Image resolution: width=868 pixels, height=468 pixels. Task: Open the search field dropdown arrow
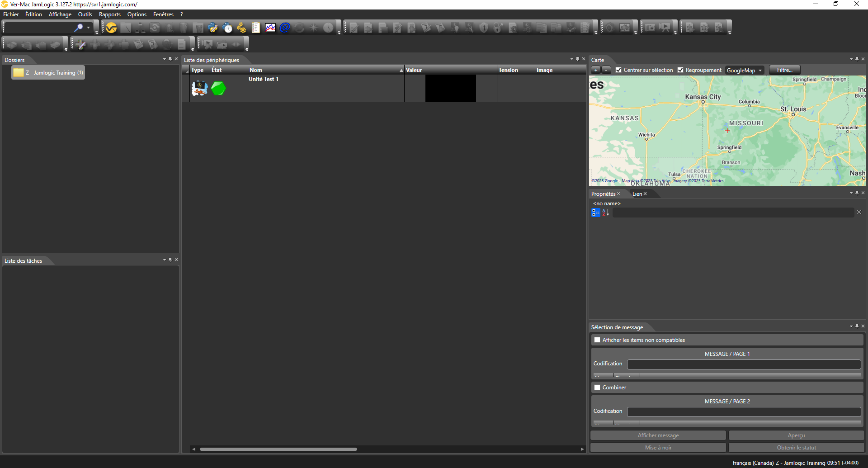click(88, 27)
